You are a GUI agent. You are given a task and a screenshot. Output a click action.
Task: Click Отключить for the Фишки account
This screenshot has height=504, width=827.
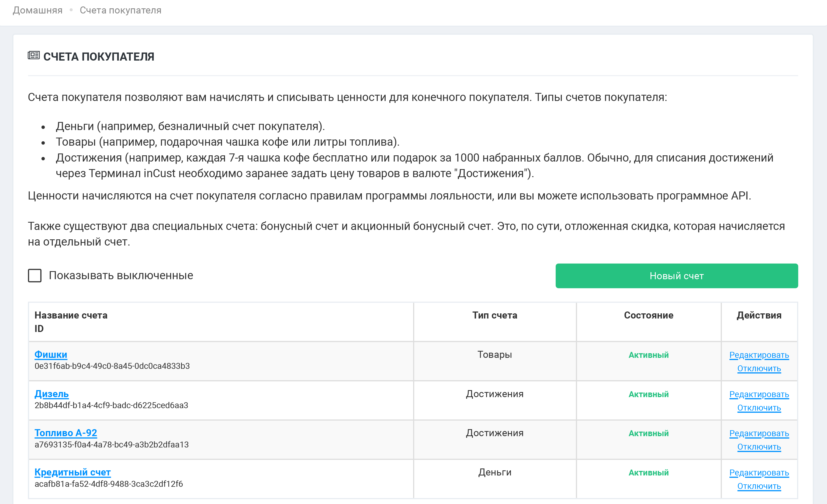[x=759, y=368]
